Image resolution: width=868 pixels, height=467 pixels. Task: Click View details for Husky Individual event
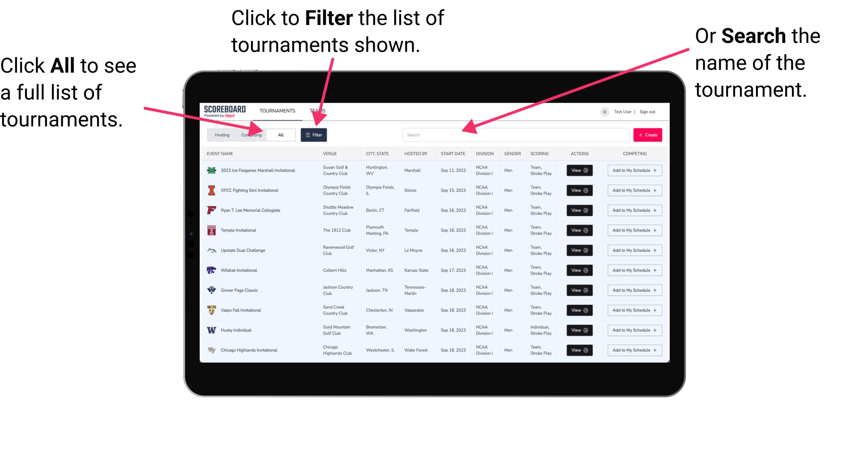tap(579, 330)
